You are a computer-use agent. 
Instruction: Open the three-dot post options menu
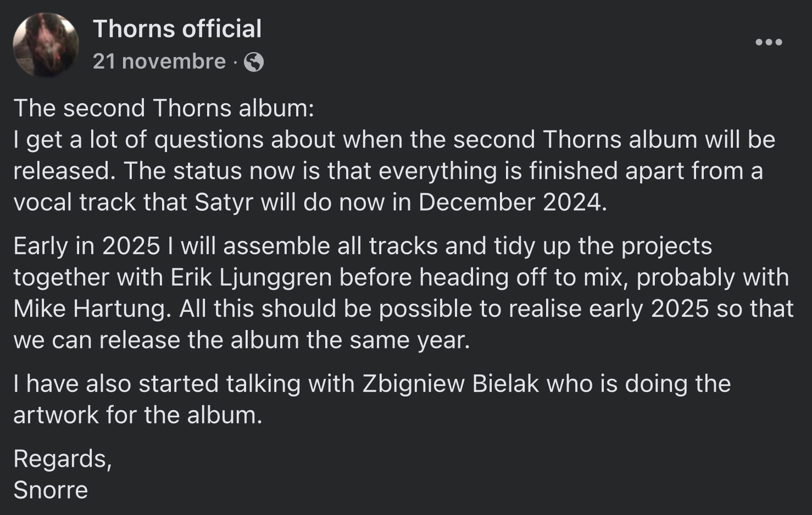pos(769,42)
